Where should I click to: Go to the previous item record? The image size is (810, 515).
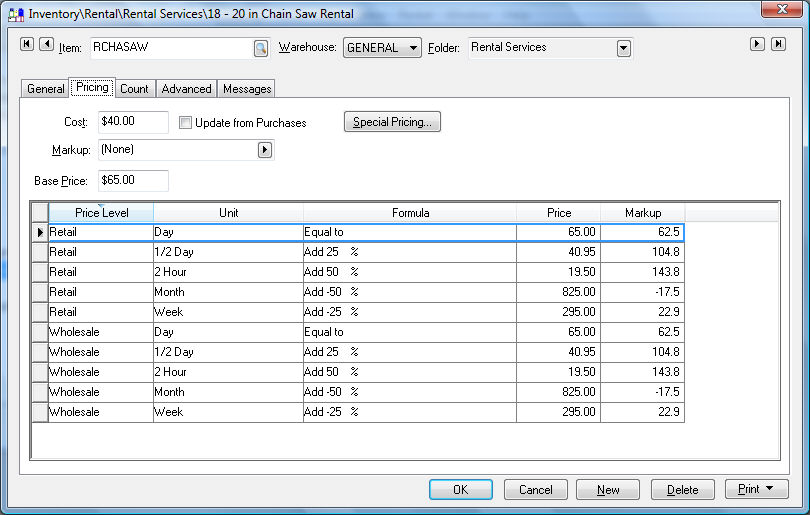(x=44, y=44)
